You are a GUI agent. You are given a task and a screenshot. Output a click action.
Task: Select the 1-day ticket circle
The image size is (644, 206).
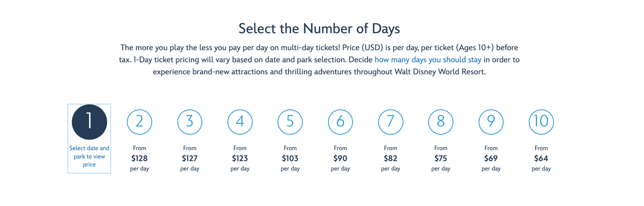click(x=89, y=122)
